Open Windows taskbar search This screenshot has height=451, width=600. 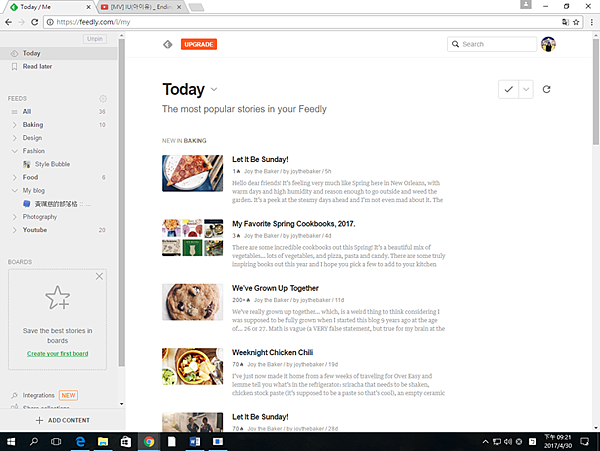click(x=34, y=442)
